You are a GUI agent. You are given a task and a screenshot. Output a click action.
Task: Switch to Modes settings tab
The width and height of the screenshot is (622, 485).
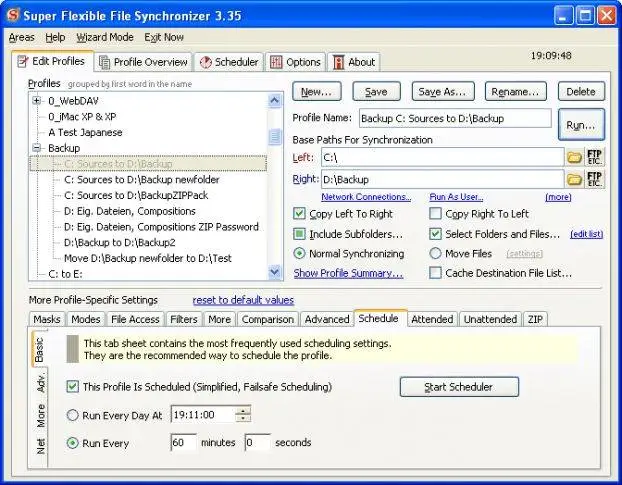click(x=86, y=319)
